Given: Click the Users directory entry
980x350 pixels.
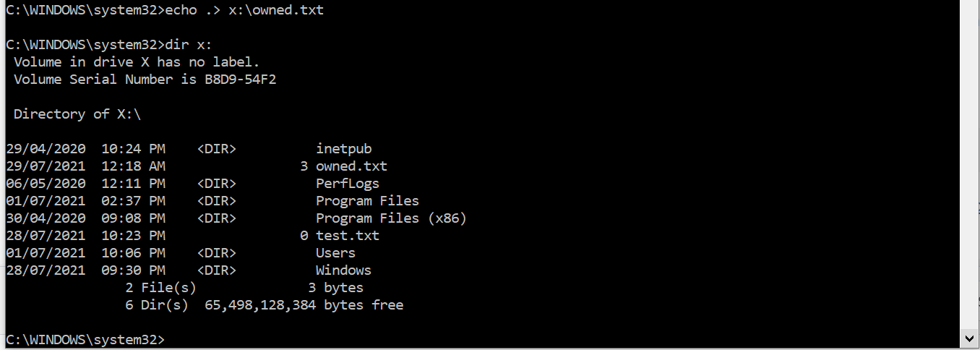Looking at the screenshot, I should tap(335, 253).
